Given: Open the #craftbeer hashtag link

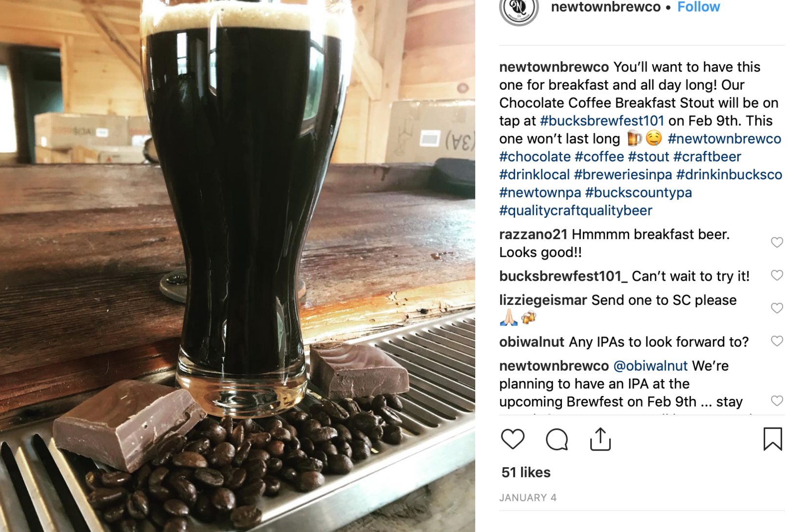Looking at the screenshot, I should tap(707, 157).
